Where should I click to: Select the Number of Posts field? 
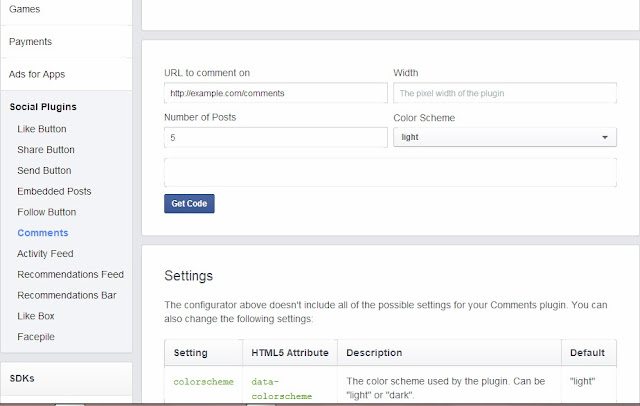(x=275, y=138)
